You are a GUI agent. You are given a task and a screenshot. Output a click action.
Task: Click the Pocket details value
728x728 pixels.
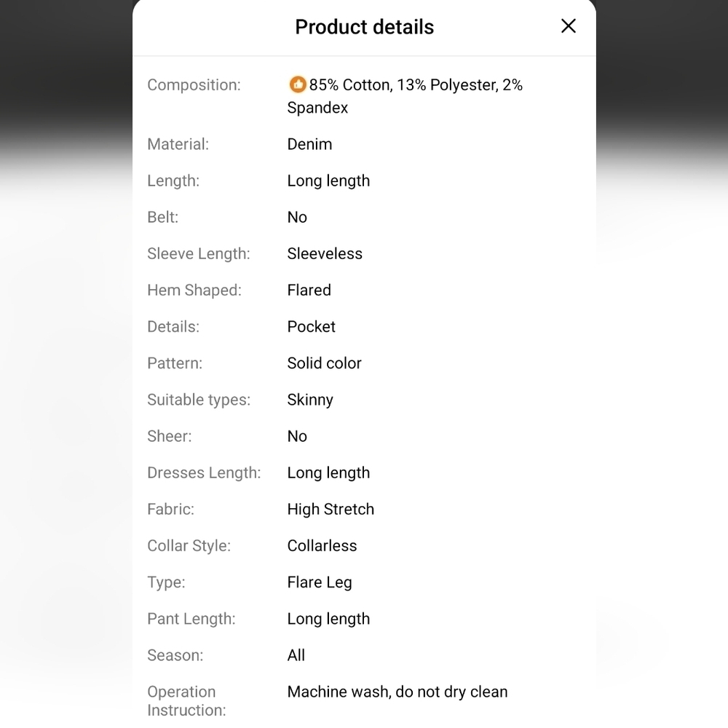click(x=311, y=326)
